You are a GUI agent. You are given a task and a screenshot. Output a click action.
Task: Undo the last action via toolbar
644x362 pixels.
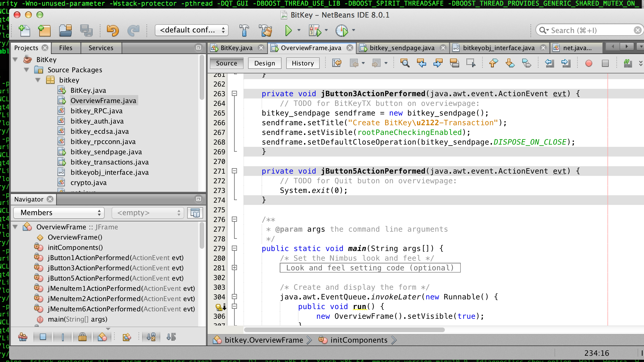pyautogui.click(x=113, y=30)
